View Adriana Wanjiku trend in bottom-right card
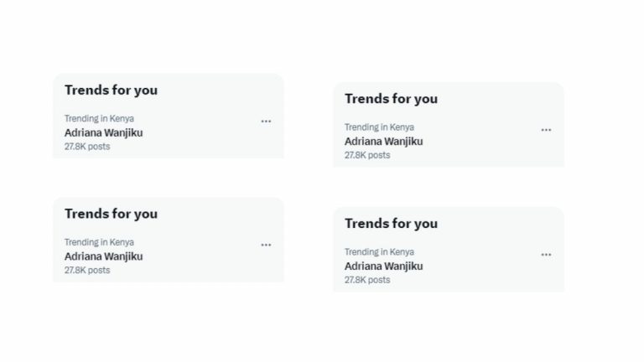644x362 pixels. point(383,266)
